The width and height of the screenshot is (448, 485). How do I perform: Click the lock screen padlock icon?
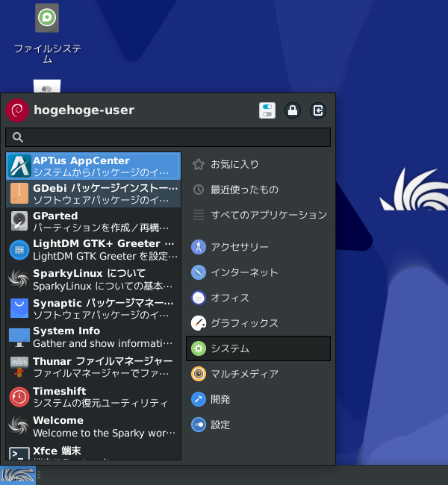(x=293, y=110)
